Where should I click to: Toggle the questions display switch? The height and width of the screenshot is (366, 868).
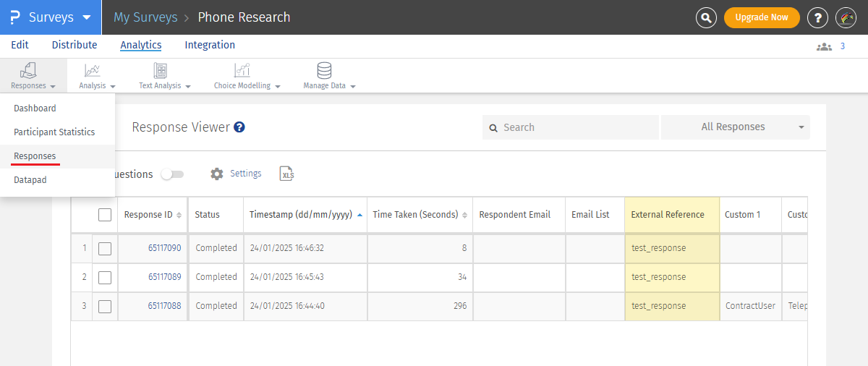(172, 174)
